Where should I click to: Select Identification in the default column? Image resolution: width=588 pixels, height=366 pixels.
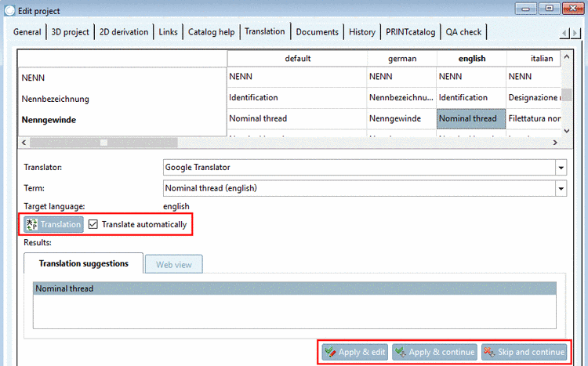point(296,98)
